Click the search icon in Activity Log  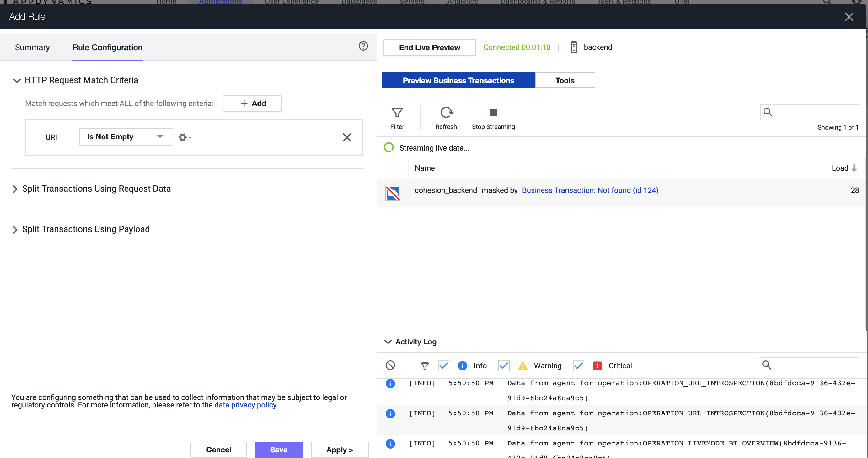click(767, 365)
